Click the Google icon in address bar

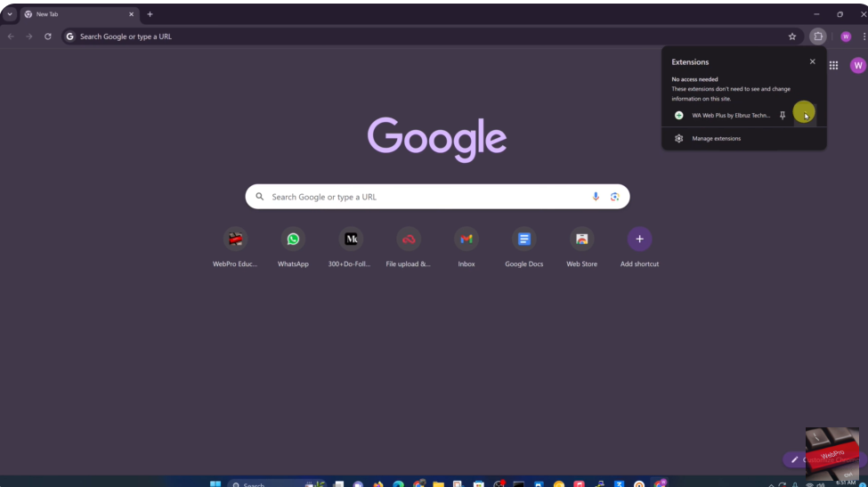[69, 37]
